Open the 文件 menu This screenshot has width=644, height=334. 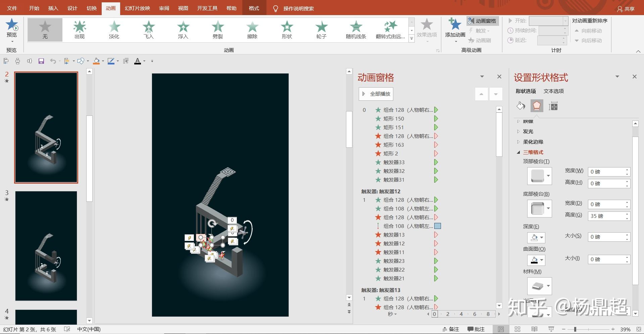coord(12,8)
